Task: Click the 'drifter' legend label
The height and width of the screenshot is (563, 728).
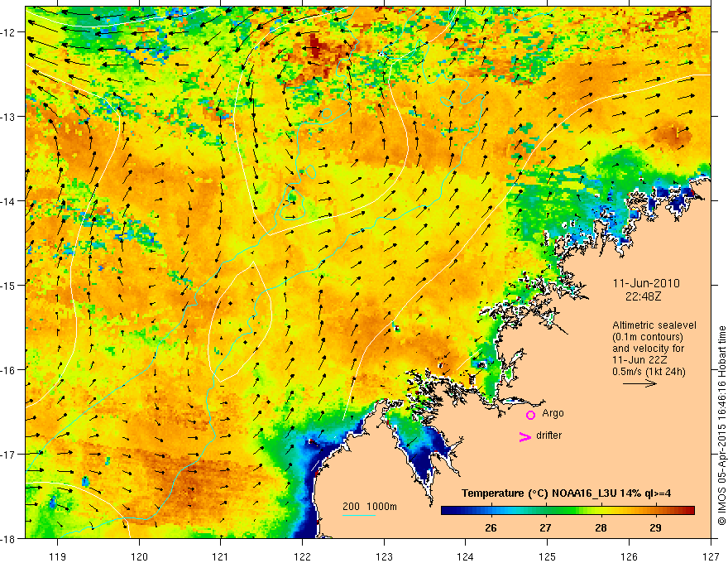Action: click(548, 435)
